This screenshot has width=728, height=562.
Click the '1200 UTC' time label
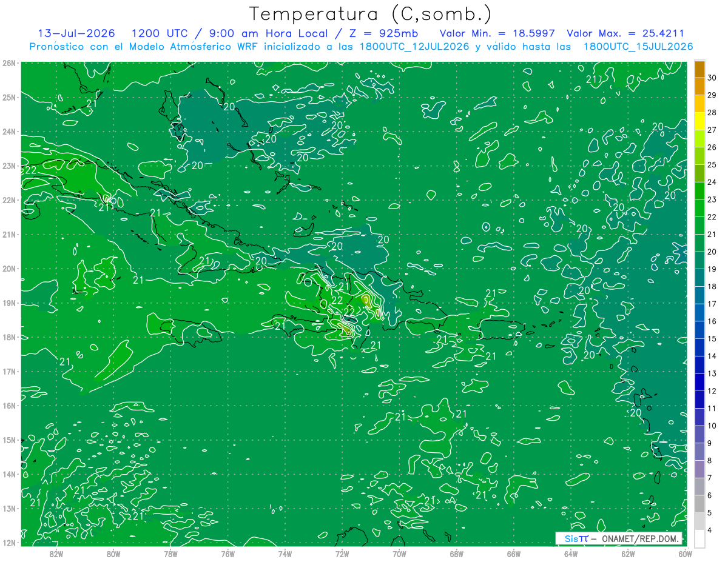160,33
